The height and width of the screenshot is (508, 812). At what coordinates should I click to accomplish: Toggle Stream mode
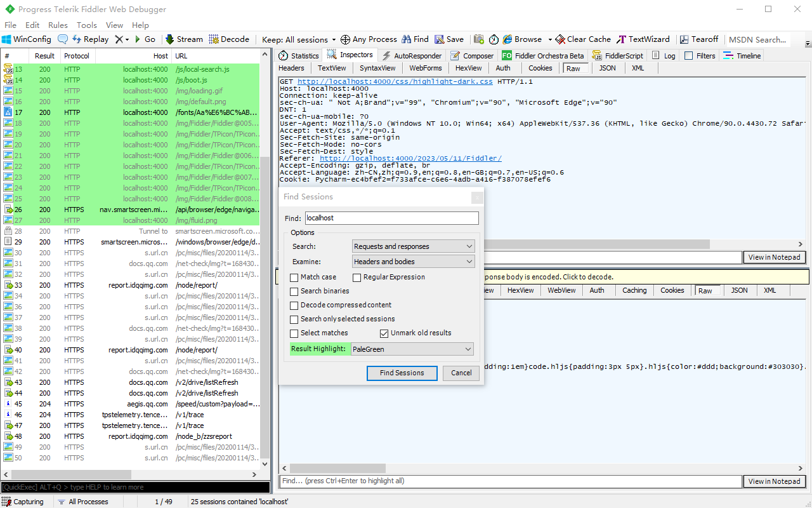point(185,39)
